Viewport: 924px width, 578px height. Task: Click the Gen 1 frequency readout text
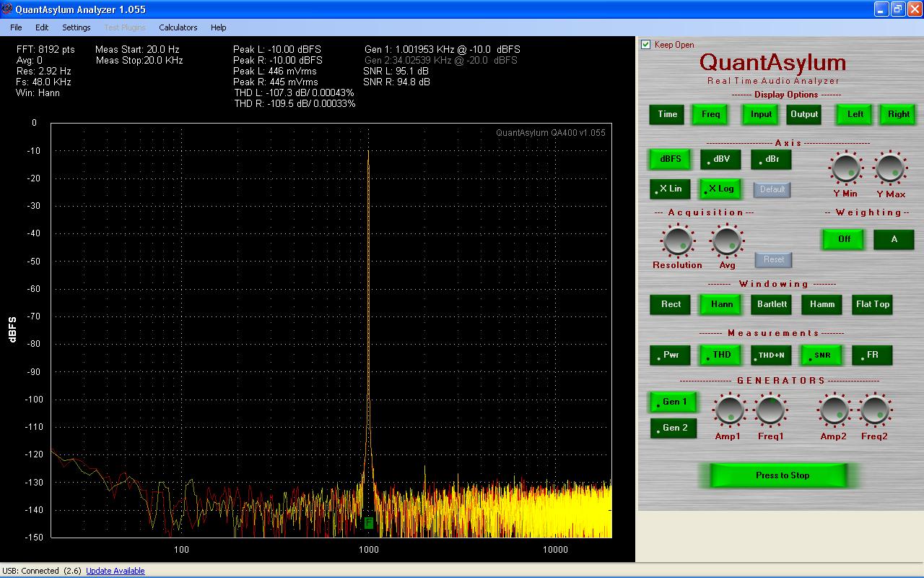442,49
